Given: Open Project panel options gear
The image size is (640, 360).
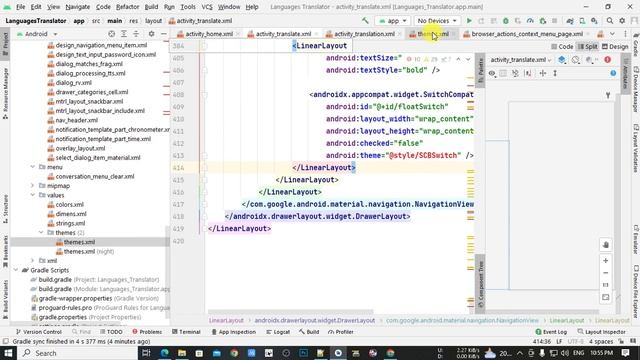Looking at the screenshot, I should (x=151, y=34).
